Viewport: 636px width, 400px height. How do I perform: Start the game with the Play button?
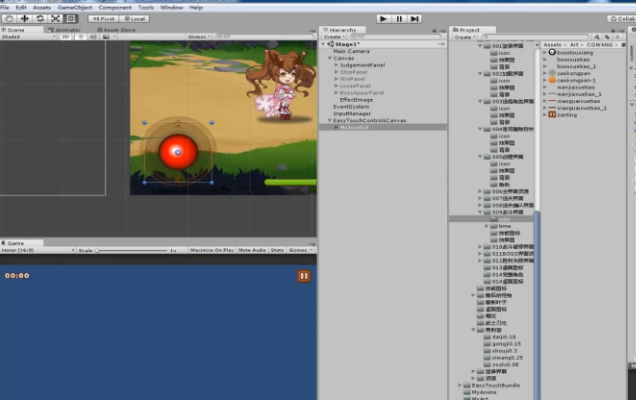click(383, 19)
